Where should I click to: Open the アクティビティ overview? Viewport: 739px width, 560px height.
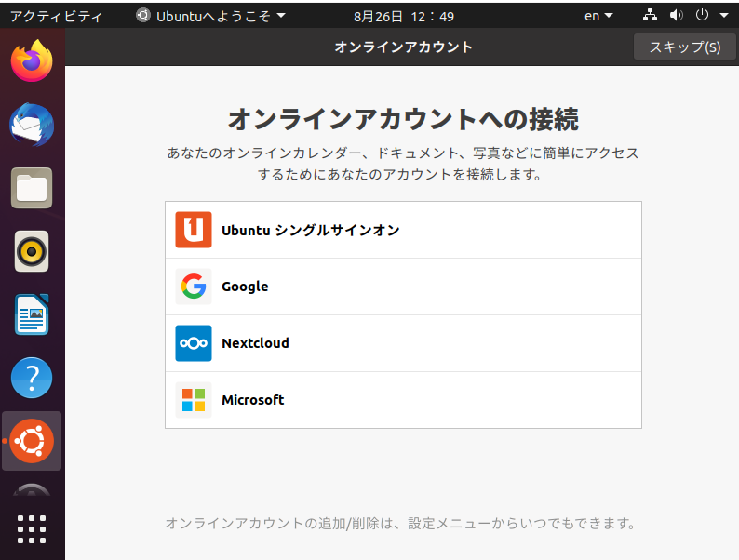pyautogui.click(x=56, y=17)
